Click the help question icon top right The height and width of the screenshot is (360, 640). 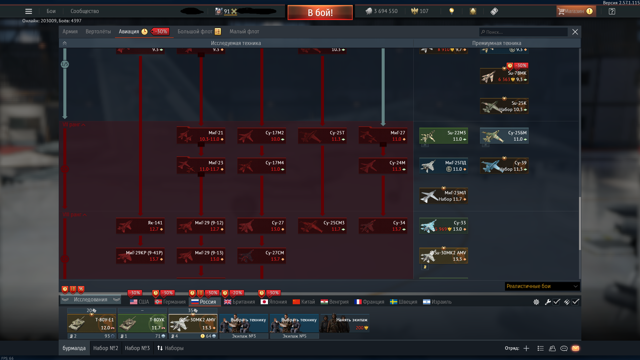point(612,11)
